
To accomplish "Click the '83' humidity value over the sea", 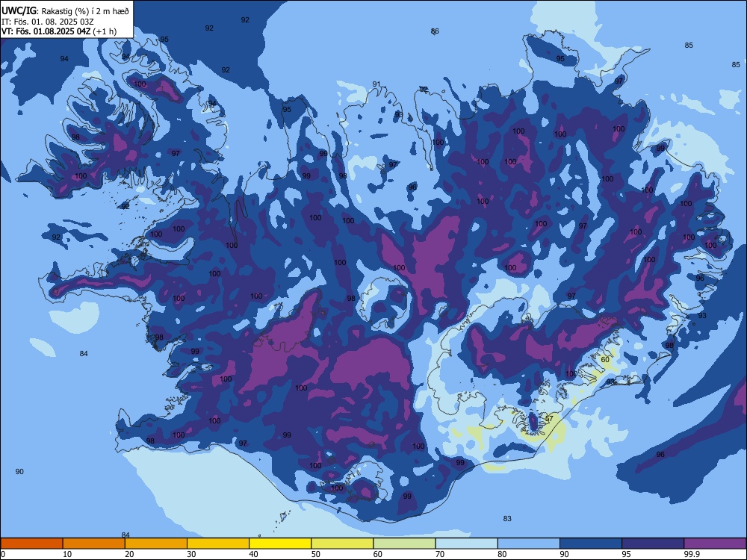I will 507,519.
